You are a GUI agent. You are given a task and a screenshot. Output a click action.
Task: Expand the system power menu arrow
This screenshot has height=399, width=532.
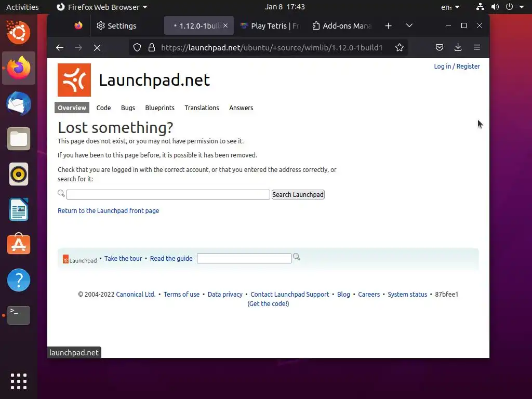[522, 7]
